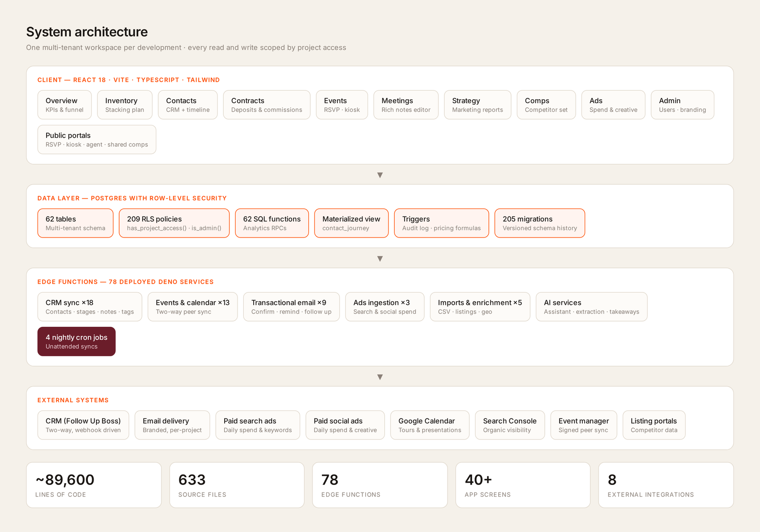Open the Google Calendar card

430,425
